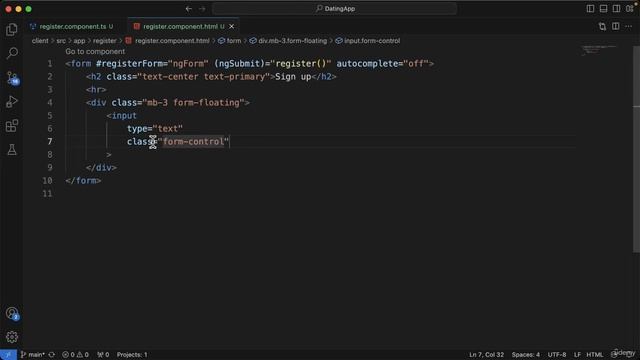The height and width of the screenshot is (360, 640).
Task: Close the register.component.html tab
Action: [x=232, y=27]
